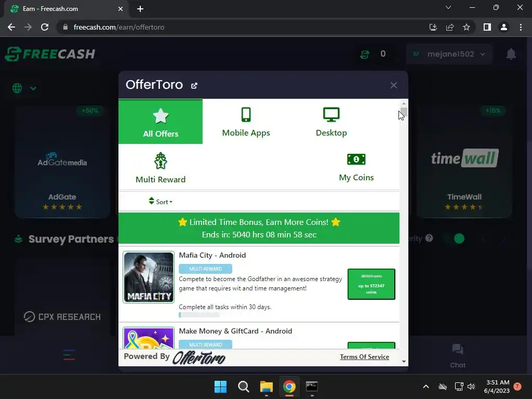Click Make Money & GiftCard thumbnail
Screen dimensions: 532x399
coord(149,338)
